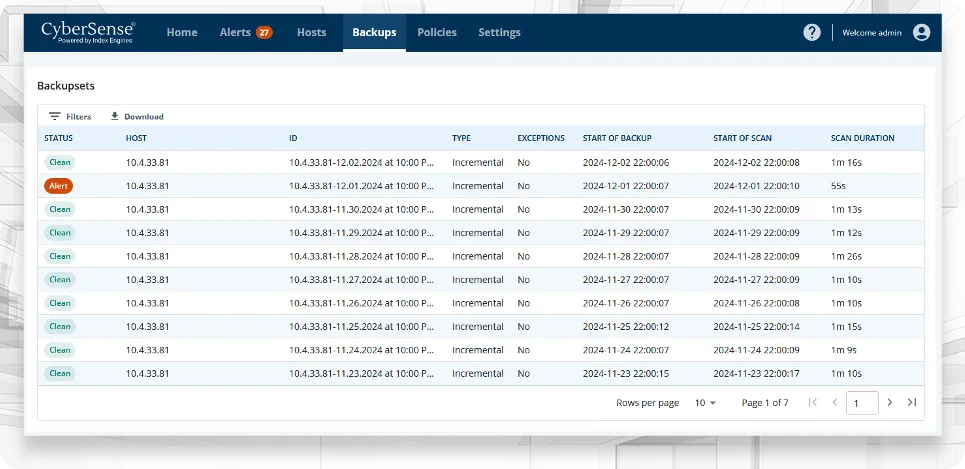Select the 12.02.2024 backup row ID
This screenshot has width=965, height=469.
coord(360,162)
